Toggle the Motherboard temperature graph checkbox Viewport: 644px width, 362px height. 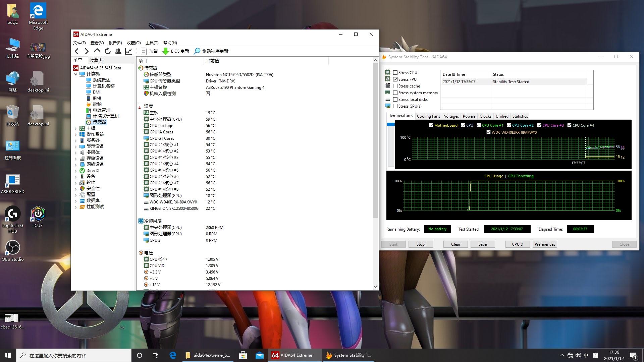(x=431, y=125)
